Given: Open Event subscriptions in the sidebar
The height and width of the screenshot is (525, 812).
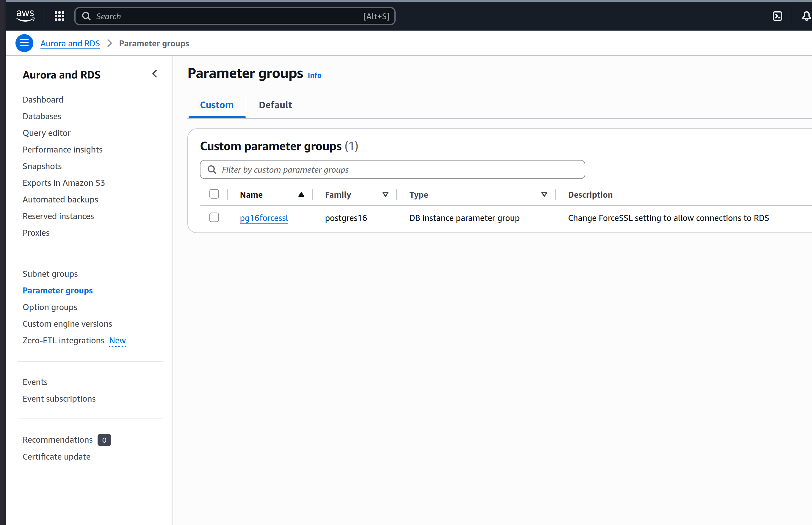Looking at the screenshot, I should [59, 399].
